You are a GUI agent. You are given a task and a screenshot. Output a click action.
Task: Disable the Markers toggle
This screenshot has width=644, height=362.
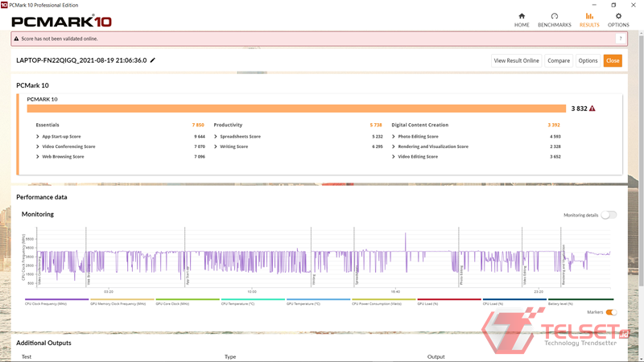click(x=611, y=312)
